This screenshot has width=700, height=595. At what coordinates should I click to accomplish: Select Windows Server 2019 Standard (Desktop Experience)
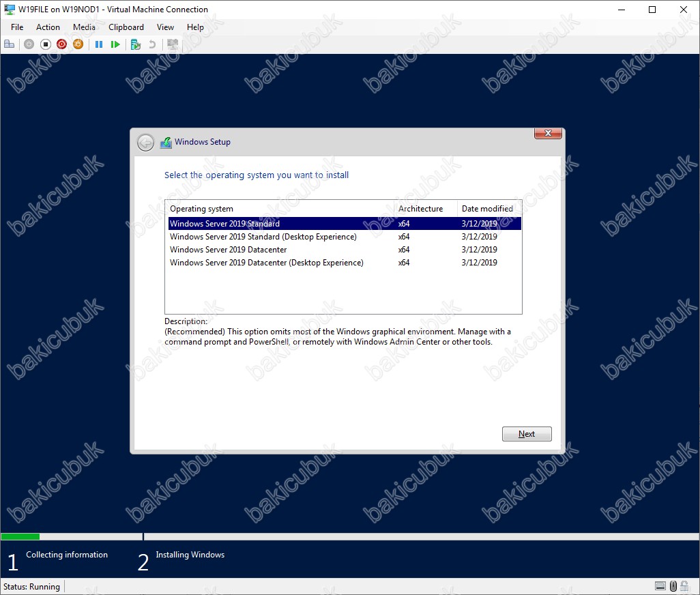click(345, 237)
